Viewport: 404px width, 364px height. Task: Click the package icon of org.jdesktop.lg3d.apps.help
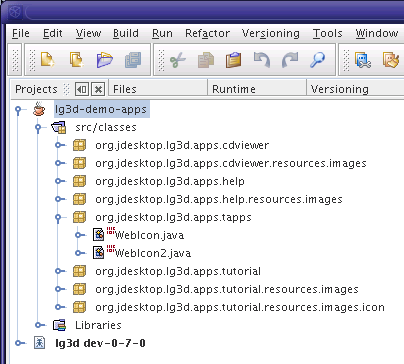(79, 181)
